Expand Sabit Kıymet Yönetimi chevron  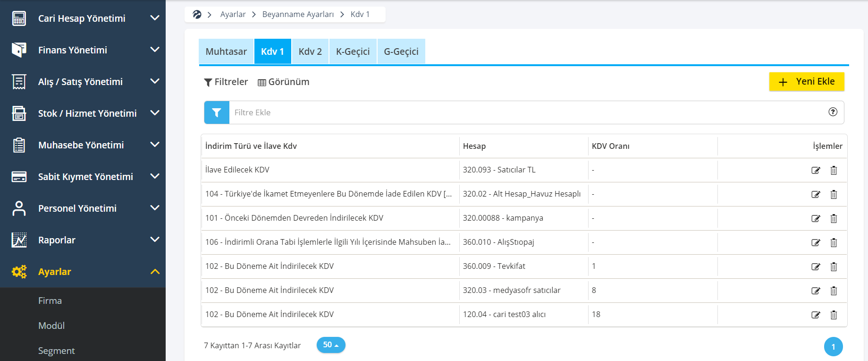point(154,176)
